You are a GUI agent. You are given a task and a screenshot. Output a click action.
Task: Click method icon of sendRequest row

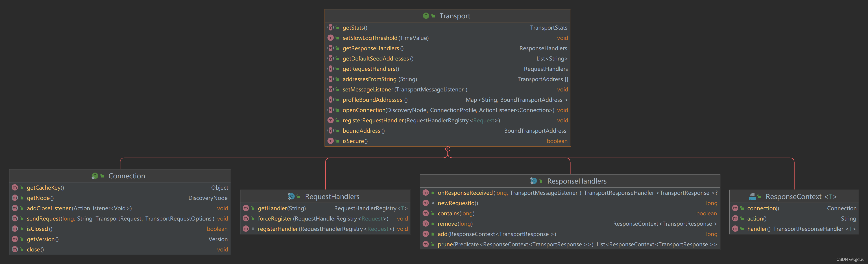15,219
